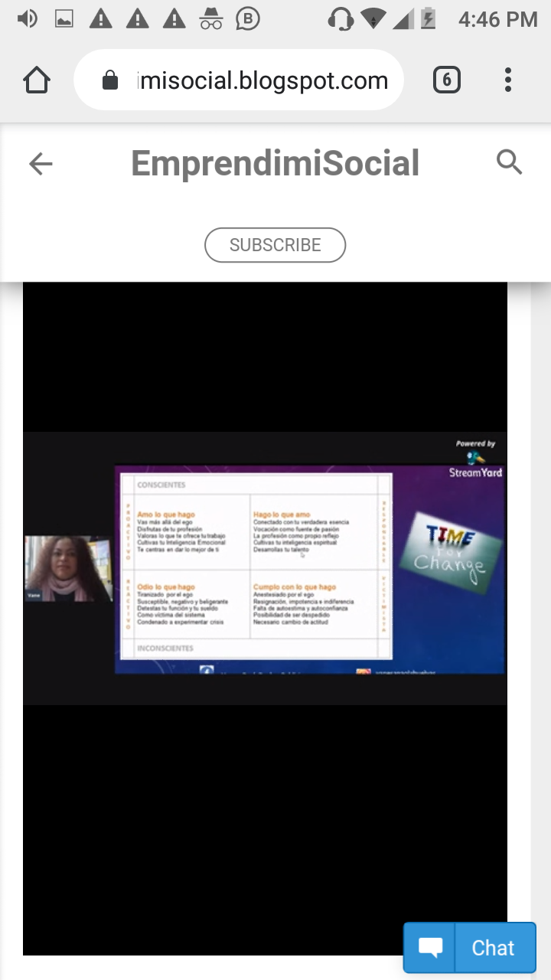Tap the lock icon in address bar
This screenshot has height=980, width=551.
[110, 80]
